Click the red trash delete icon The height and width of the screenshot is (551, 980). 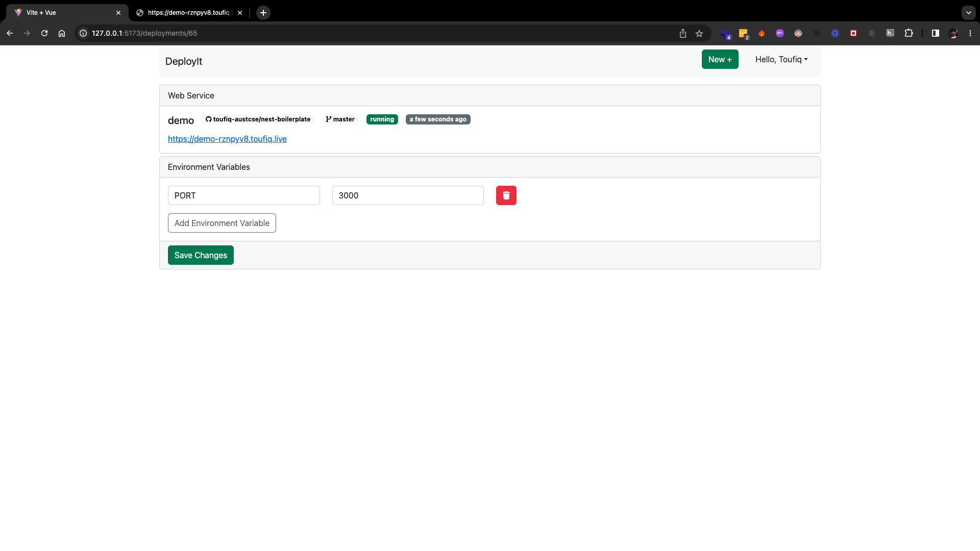point(506,195)
